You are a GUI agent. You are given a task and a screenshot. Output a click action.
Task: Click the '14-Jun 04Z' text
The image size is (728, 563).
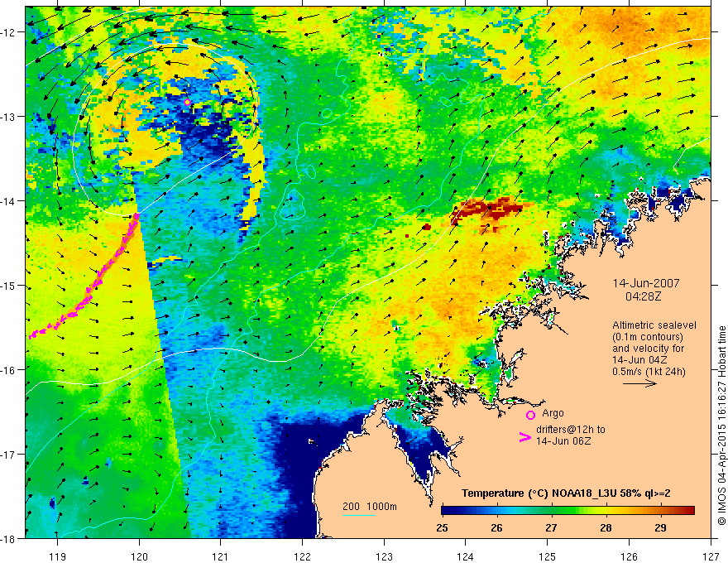click(x=639, y=360)
